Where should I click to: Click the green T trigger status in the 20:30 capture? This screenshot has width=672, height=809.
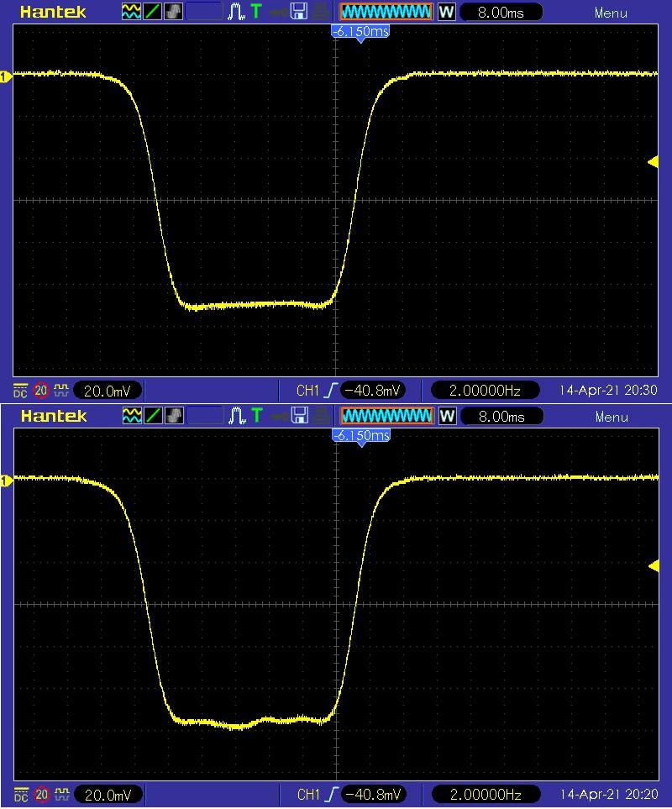tap(256, 11)
